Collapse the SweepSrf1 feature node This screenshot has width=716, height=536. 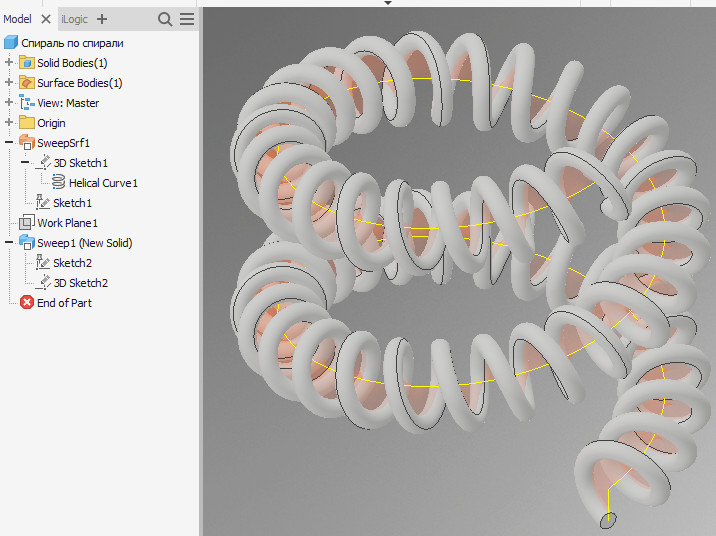[x=9, y=142]
